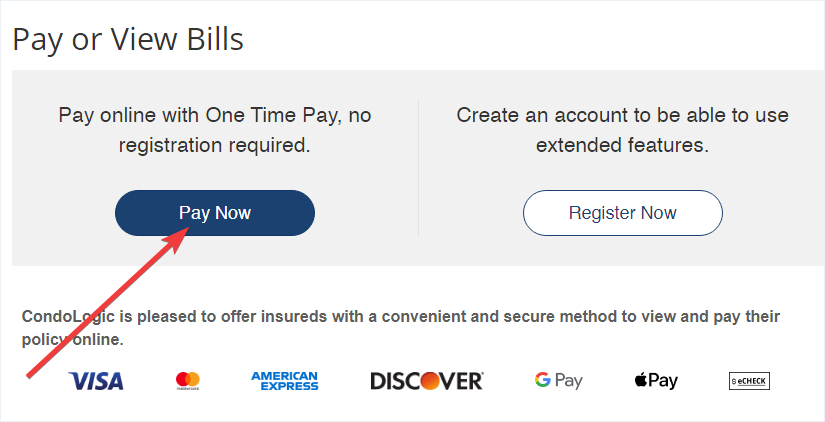The height and width of the screenshot is (422, 825).
Task: Choose the Google Pay logo
Action: click(x=558, y=380)
